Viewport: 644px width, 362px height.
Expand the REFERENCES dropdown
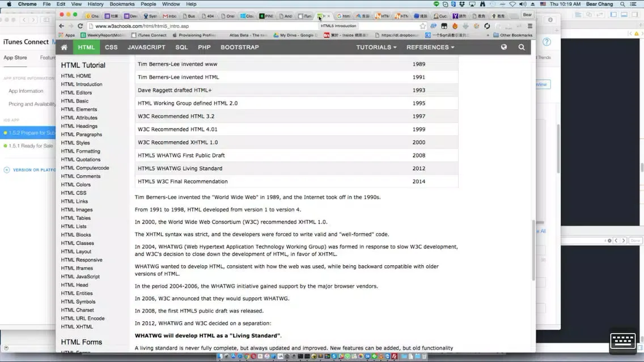[430, 48]
